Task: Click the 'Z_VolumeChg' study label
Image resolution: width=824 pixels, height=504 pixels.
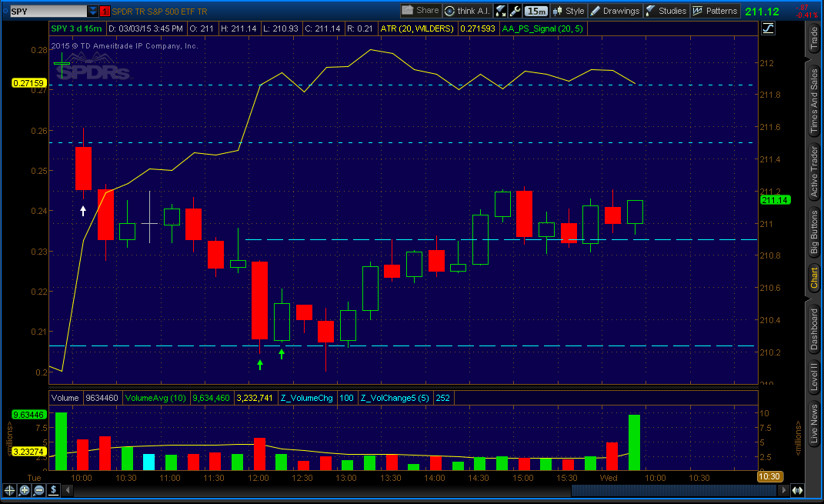Action: click(x=307, y=398)
